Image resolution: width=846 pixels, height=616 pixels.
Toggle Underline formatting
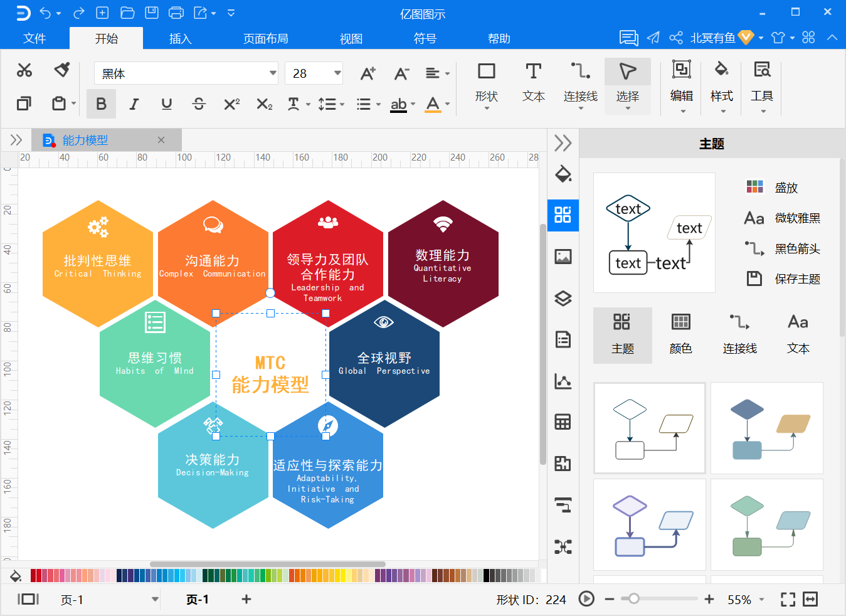166,104
